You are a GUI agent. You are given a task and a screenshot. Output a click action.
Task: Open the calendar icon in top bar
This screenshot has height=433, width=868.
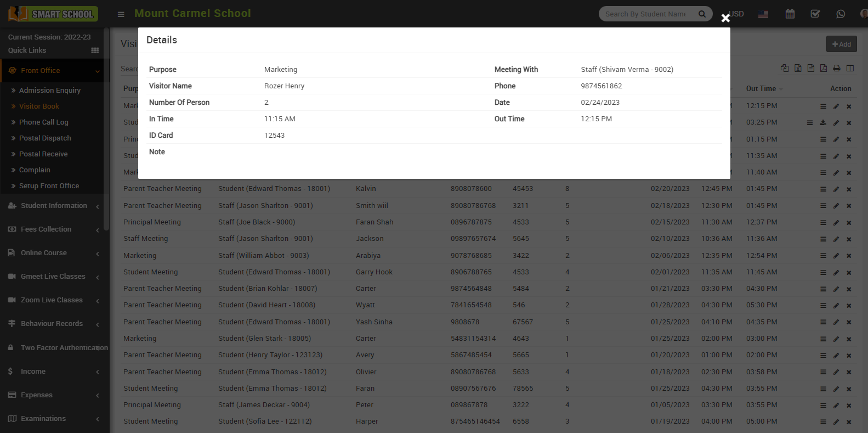click(790, 14)
